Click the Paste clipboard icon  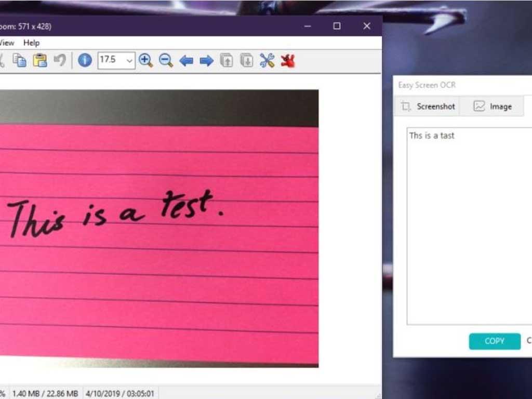(x=40, y=60)
